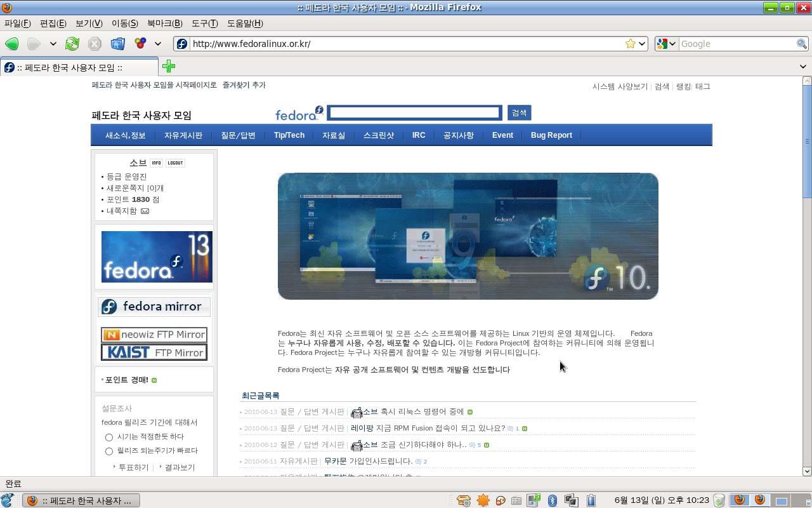812x508 pixels.
Task: Open the Google search engine selector dropdown
Action: point(667,44)
